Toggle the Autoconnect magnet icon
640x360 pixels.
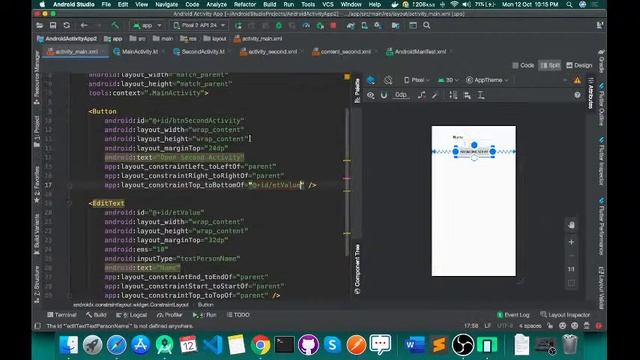click(384, 95)
